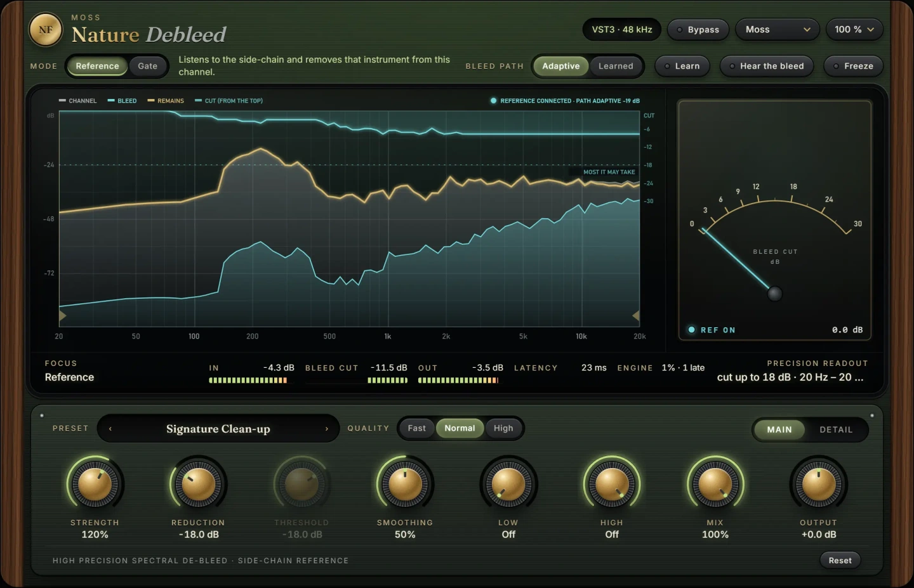Image resolution: width=914 pixels, height=588 pixels.
Task: Start the Learn function
Action: (682, 66)
